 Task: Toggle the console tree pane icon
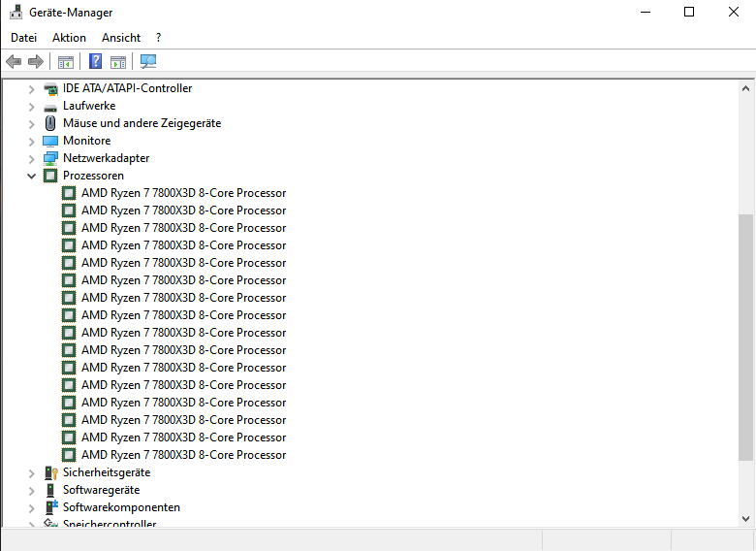pyautogui.click(x=66, y=62)
